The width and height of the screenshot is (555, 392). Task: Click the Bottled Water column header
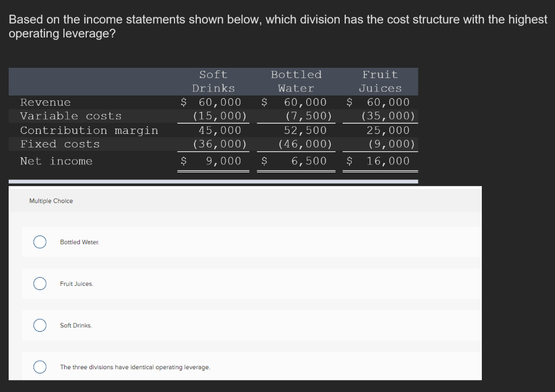point(296,81)
